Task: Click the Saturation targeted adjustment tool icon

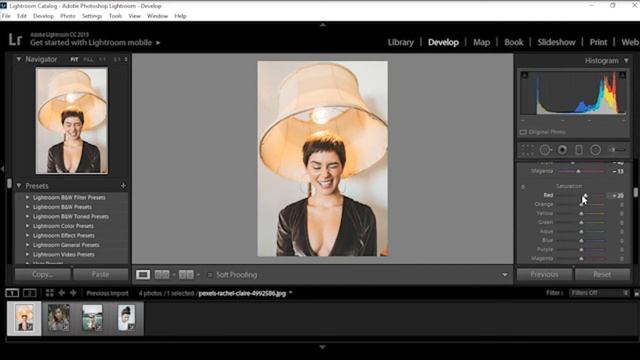Action: click(523, 187)
